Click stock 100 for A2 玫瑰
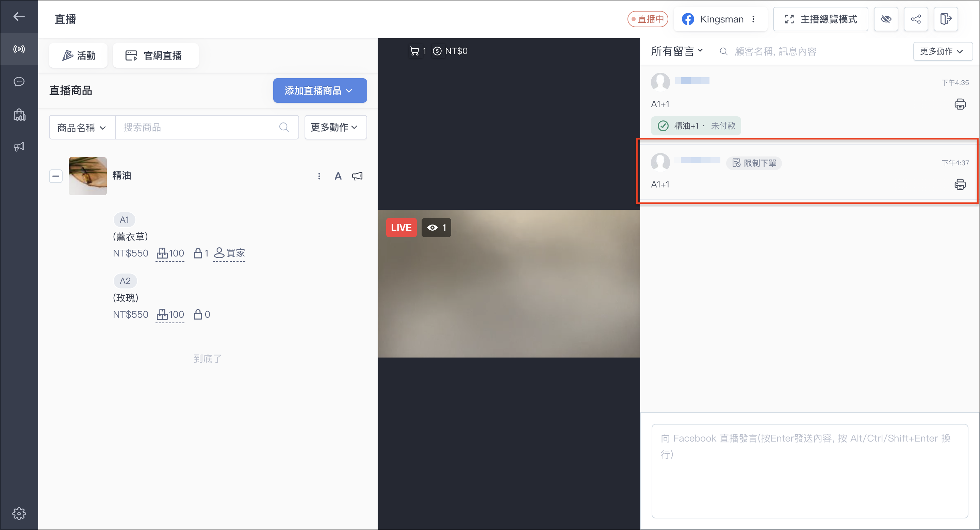Screen dimensions: 980x530 (170, 314)
